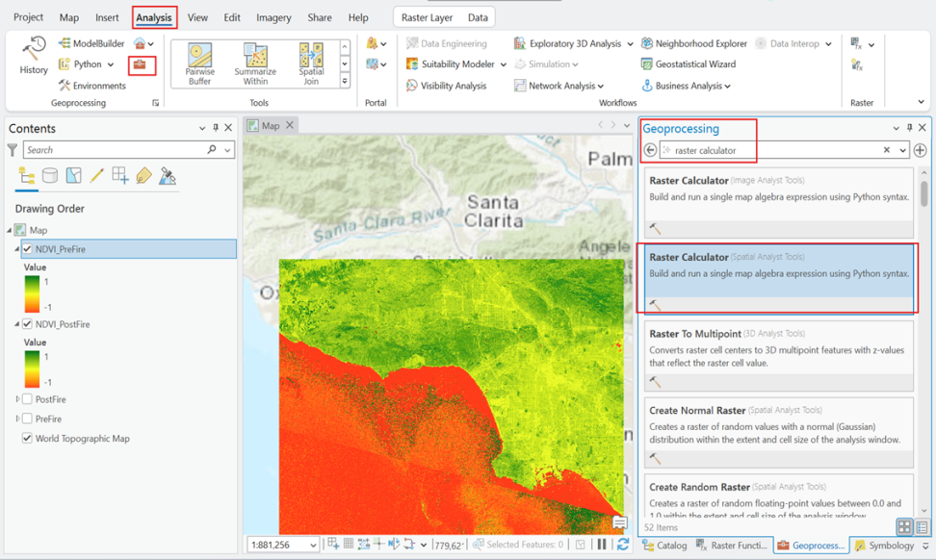Open Raster Calculator (Spatial Analyst Tools)
936x560 pixels.
(779, 277)
